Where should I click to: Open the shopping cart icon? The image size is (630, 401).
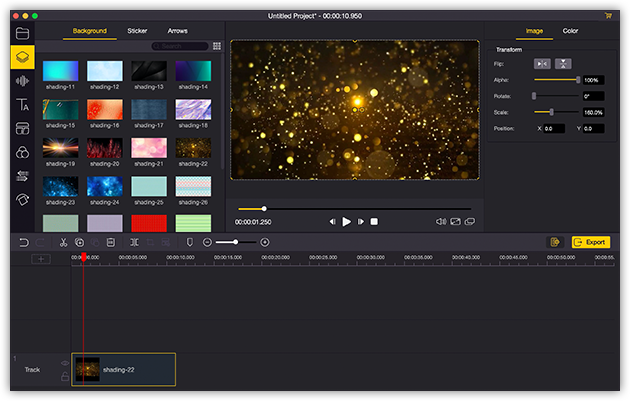point(609,16)
